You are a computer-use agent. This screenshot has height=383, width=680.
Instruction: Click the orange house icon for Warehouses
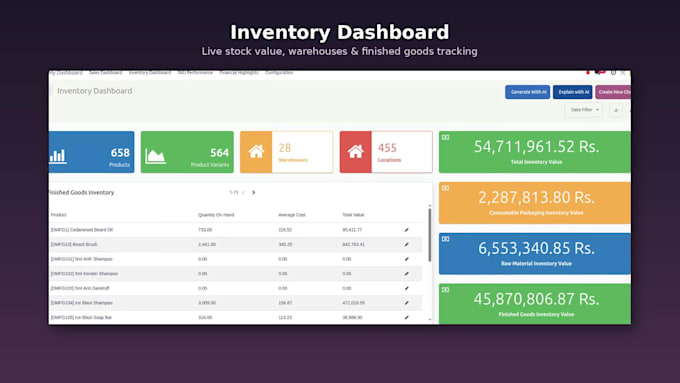point(256,152)
